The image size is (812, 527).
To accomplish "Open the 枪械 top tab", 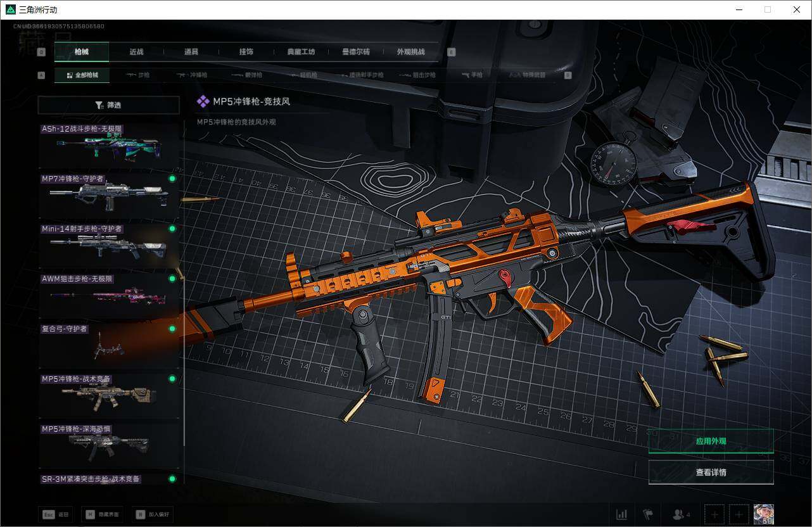I will coord(82,52).
